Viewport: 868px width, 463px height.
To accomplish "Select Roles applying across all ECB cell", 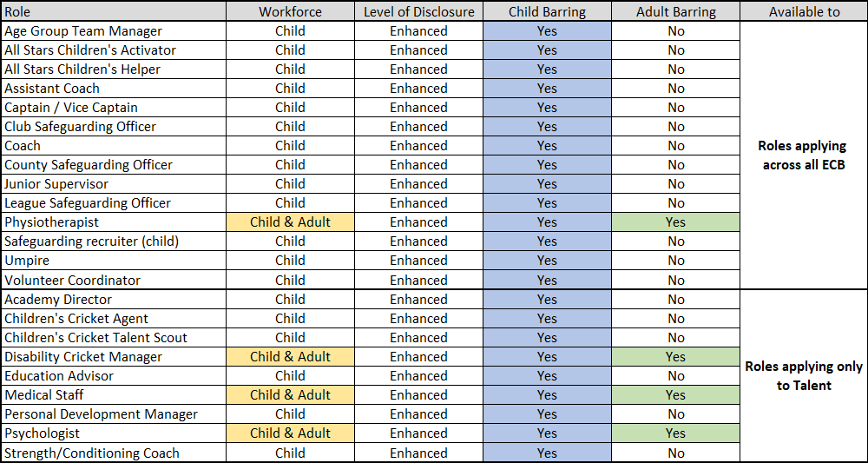I will 804,155.
